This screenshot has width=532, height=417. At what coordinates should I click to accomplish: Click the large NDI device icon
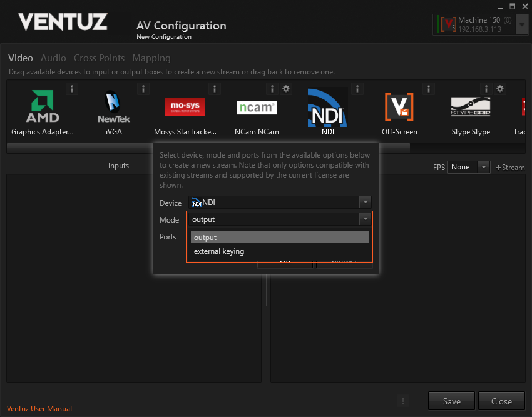click(327, 107)
